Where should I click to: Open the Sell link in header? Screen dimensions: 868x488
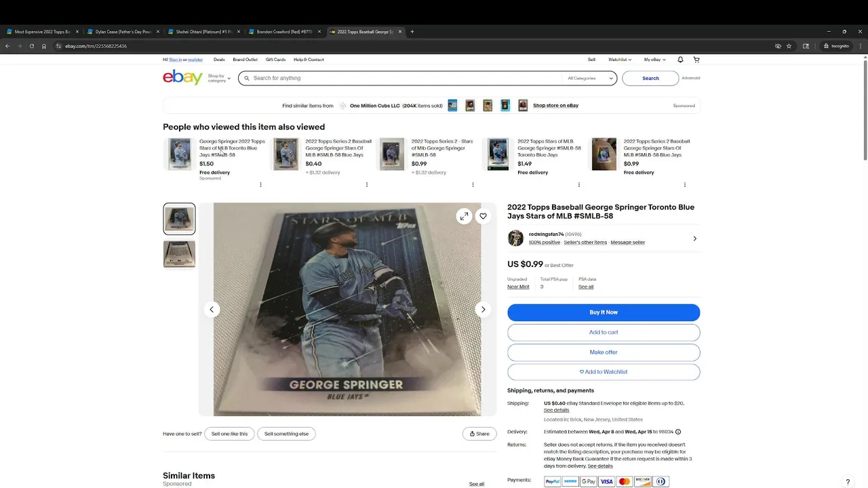[x=591, y=60]
